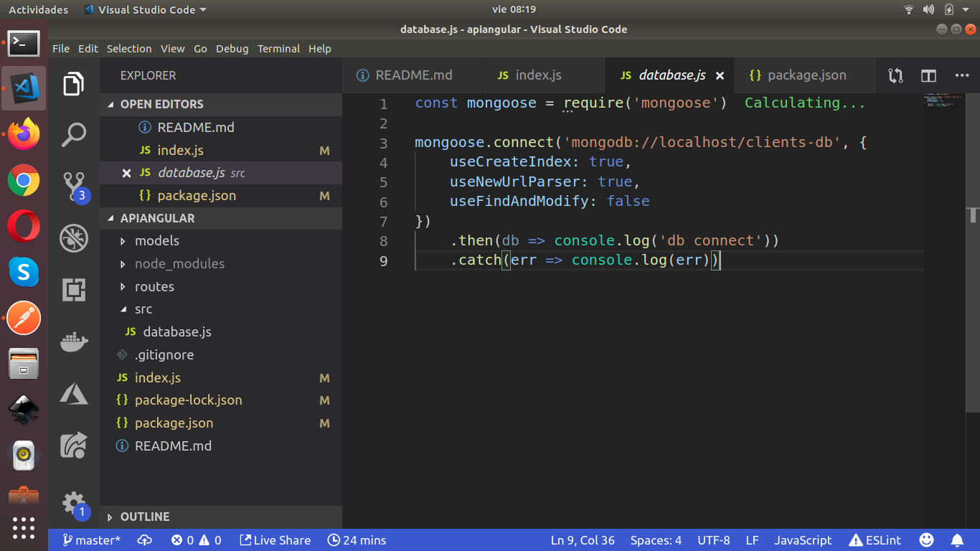This screenshot has width=980, height=551.
Task: Open the File menu
Action: pos(61,49)
